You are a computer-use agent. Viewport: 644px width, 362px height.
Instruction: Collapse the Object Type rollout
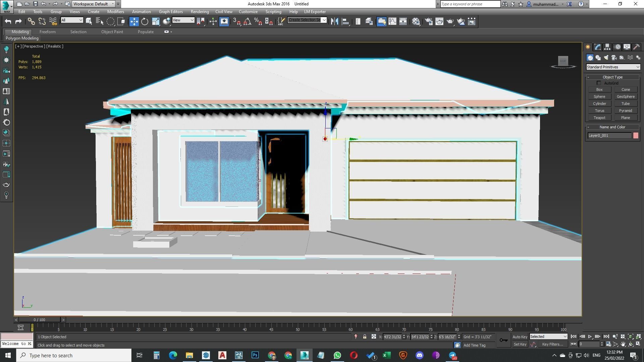coord(613,77)
